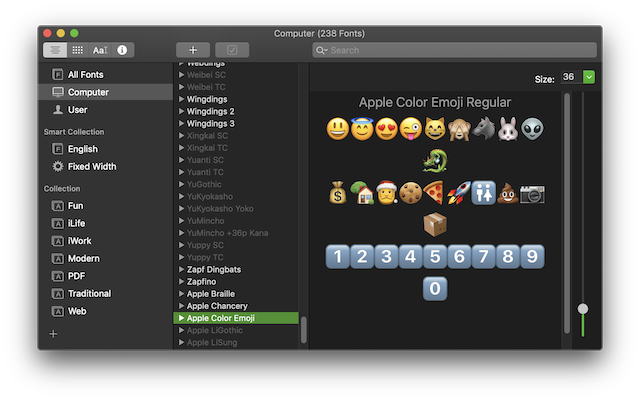Select the Computer library
Image resolution: width=640 pixels, height=400 pixels.
pyautogui.click(x=106, y=92)
